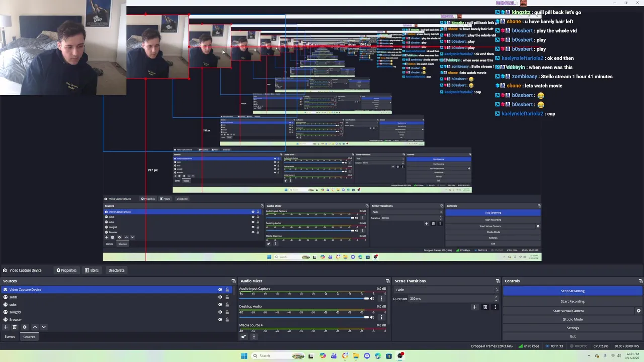Click Exit in Controls dock

(573, 336)
